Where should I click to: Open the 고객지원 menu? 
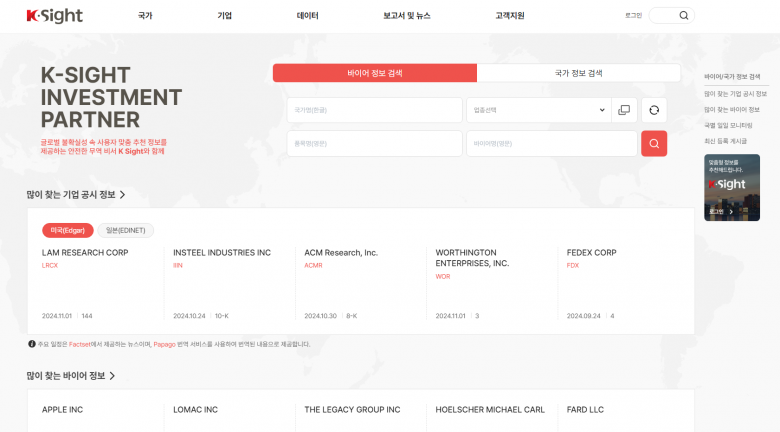pyautogui.click(x=510, y=15)
